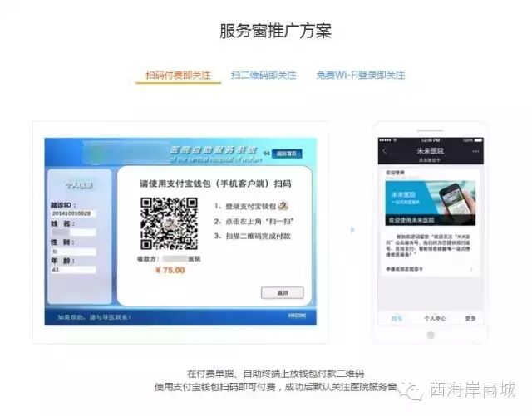Screen dimensions: 532x416
Task: Select the 扫码付费即关注 tab
Action: 178,75
